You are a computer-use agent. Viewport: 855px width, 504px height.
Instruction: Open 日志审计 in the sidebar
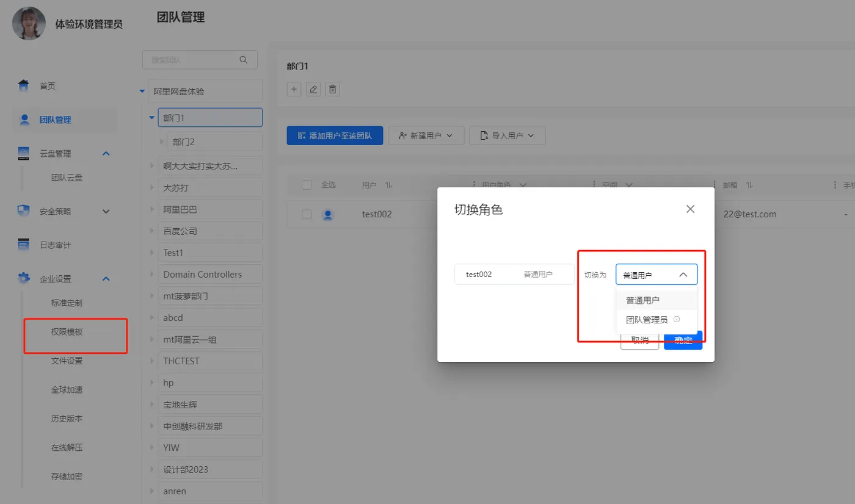[x=56, y=245]
